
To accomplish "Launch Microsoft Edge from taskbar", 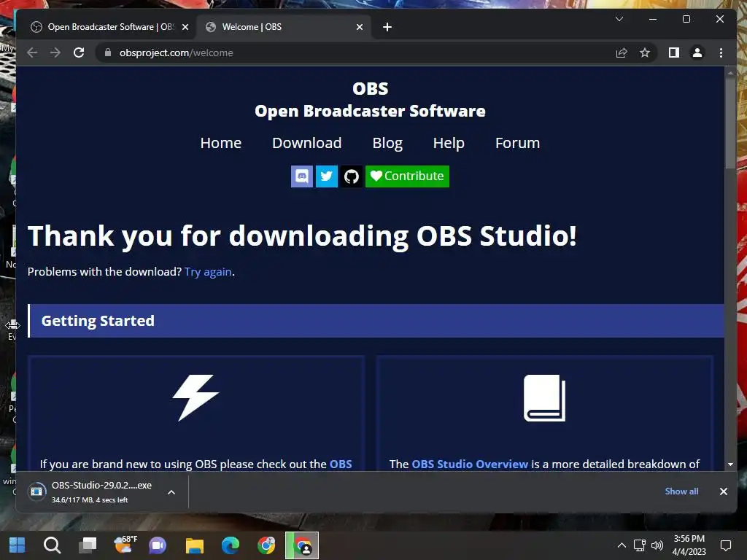I will pos(230,545).
